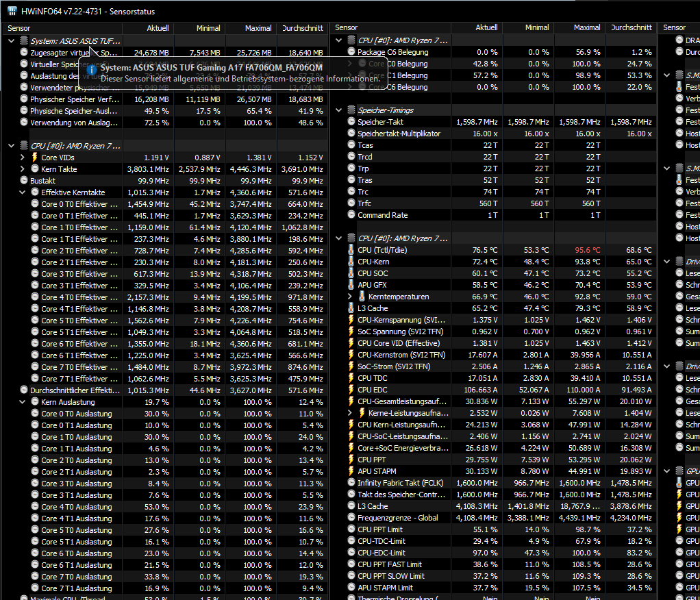
Task: Click circle icon beside Physischer Speicher Verf...
Action: [x=24, y=99]
